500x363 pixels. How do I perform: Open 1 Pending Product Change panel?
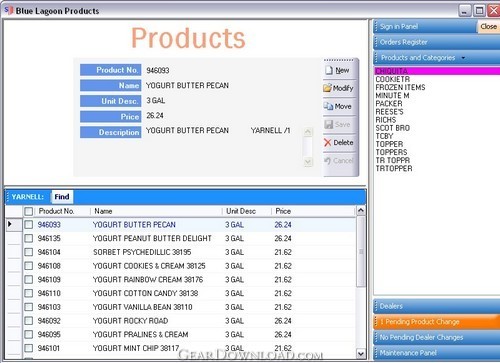pyautogui.click(x=437, y=322)
